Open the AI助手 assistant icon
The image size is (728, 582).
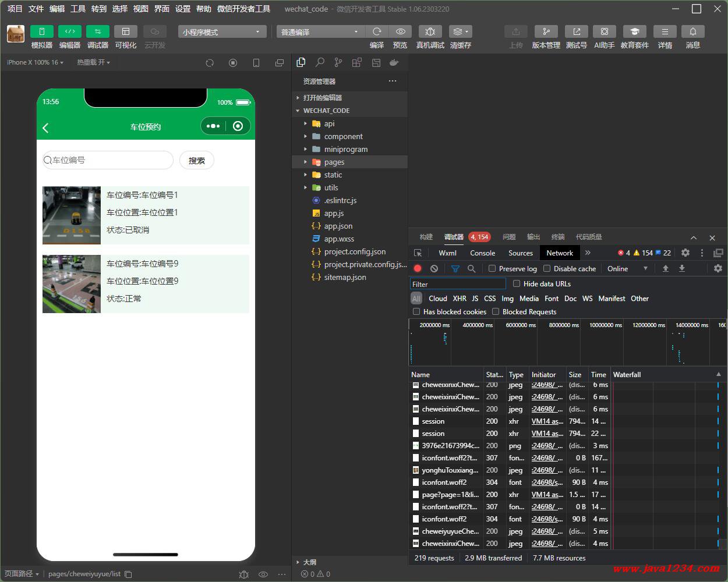pos(605,31)
